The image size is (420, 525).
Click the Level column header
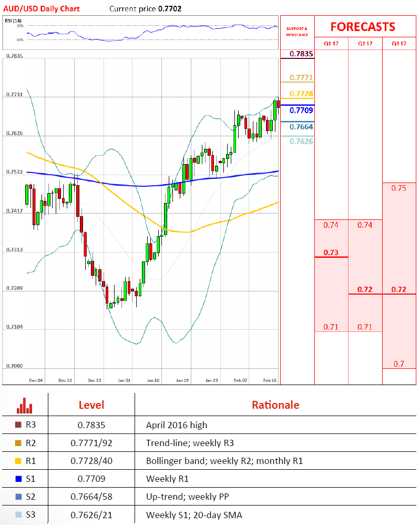pyautogui.click(x=91, y=405)
